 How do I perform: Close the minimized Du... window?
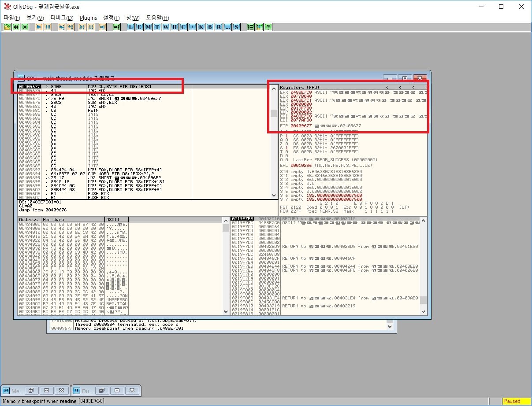click(x=132, y=390)
